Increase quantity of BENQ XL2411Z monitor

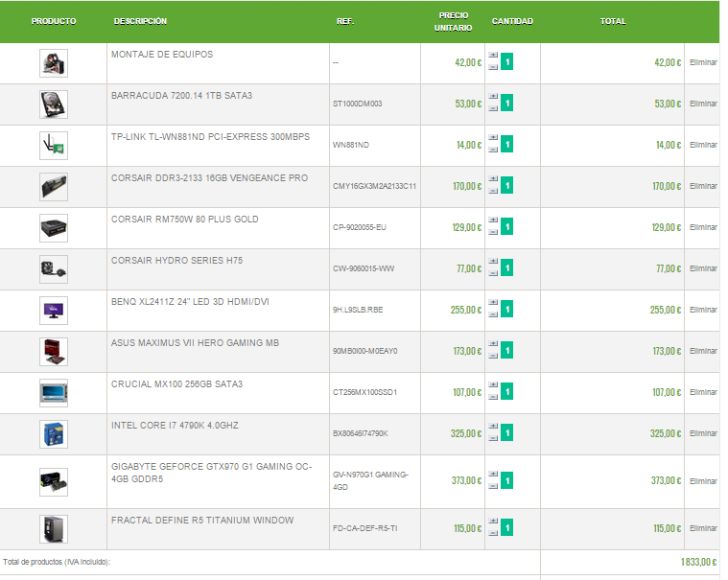pyautogui.click(x=493, y=303)
